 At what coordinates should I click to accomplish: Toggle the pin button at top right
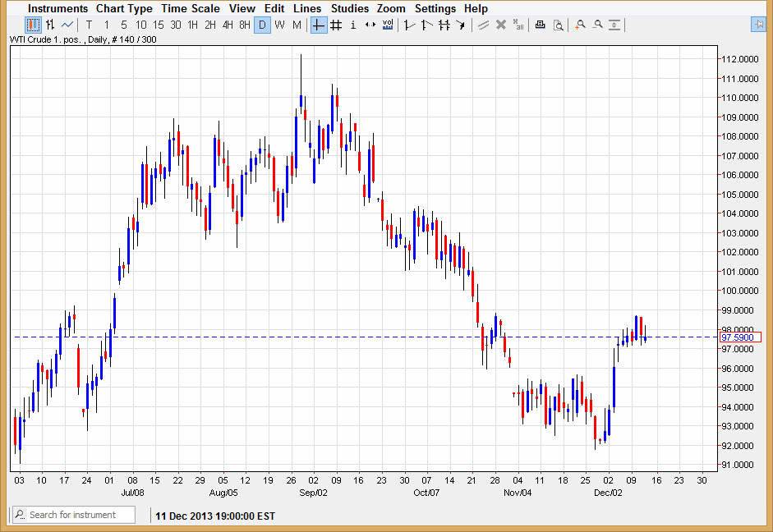[x=758, y=24]
